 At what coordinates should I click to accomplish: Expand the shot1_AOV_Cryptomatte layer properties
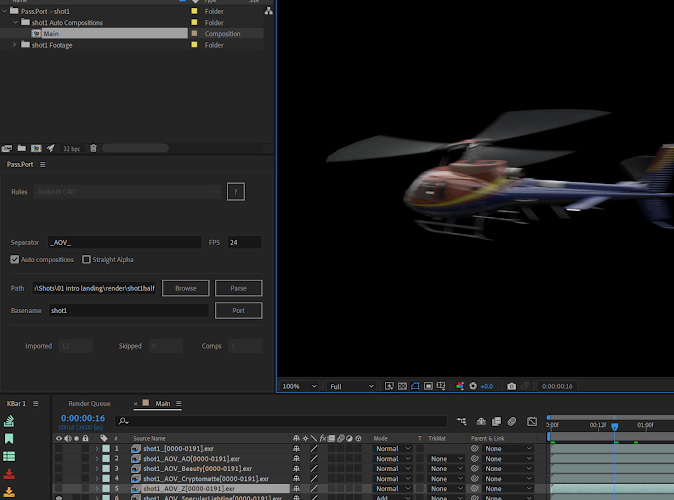[x=97, y=479]
